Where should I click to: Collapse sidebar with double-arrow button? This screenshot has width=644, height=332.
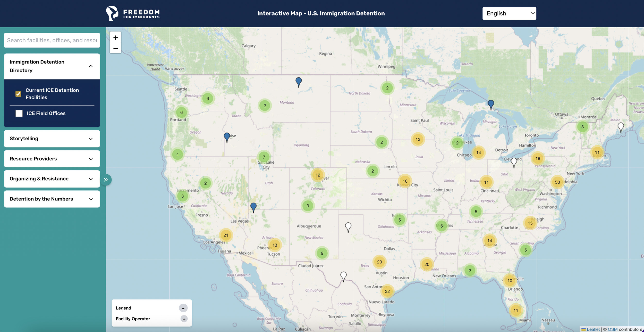pos(106,180)
